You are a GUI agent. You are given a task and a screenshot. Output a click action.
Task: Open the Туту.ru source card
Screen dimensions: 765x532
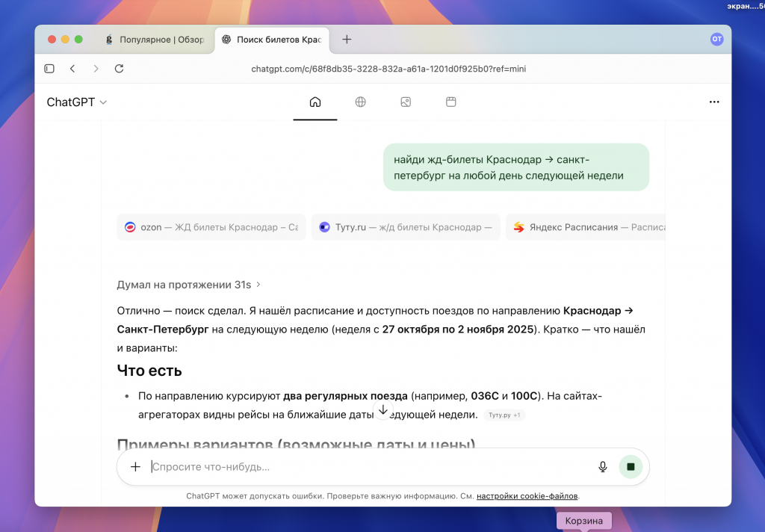pos(406,227)
